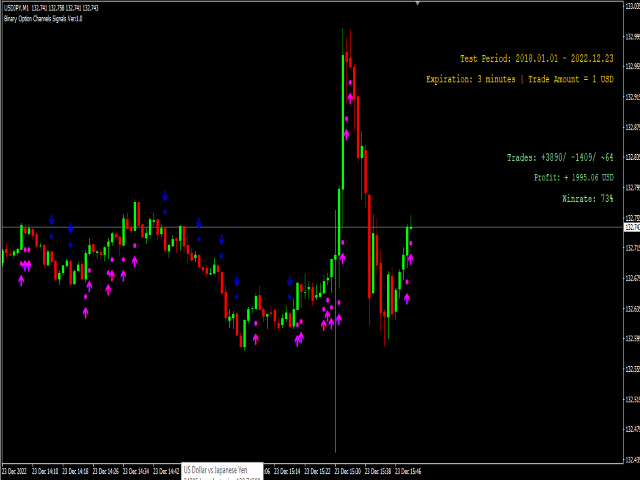
Task: Click the Trades: +3890/ -1409/ ~64 statistic
Action: (x=560, y=158)
